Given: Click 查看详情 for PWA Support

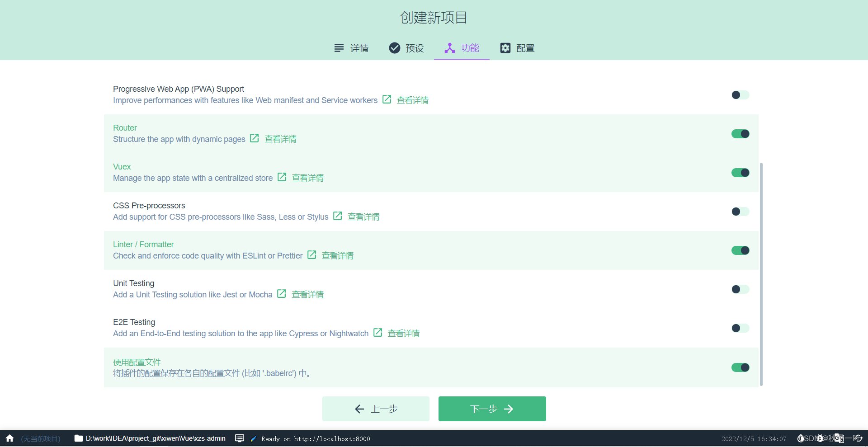Looking at the screenshot, I should 413,100.
